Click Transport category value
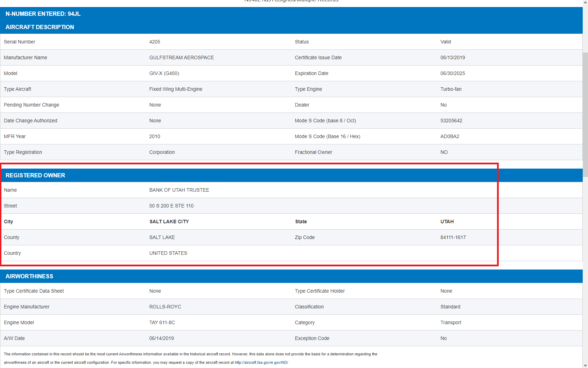Viewport: 588px width, 368px height. [x=451, y=322]
